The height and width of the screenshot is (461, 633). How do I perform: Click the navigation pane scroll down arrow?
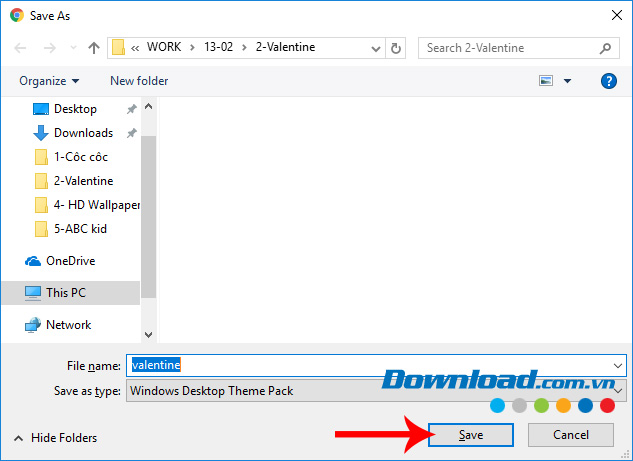pyautogui.click(x=149, y=334)
